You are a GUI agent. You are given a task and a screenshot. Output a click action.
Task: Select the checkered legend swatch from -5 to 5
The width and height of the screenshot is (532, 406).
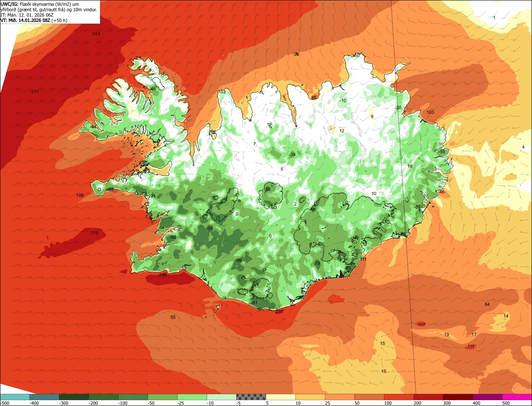click(251, 397)
